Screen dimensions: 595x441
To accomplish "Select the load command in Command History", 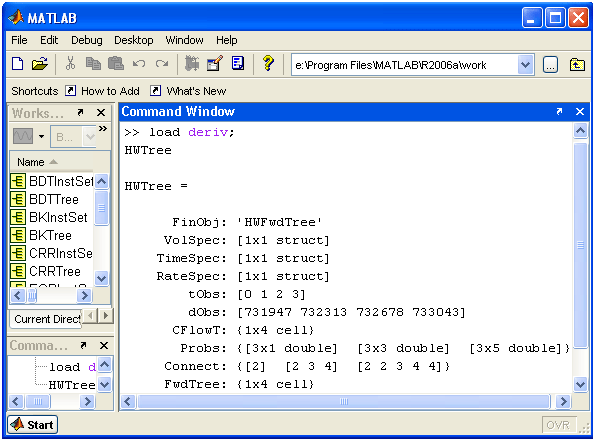I will point(72,367).
